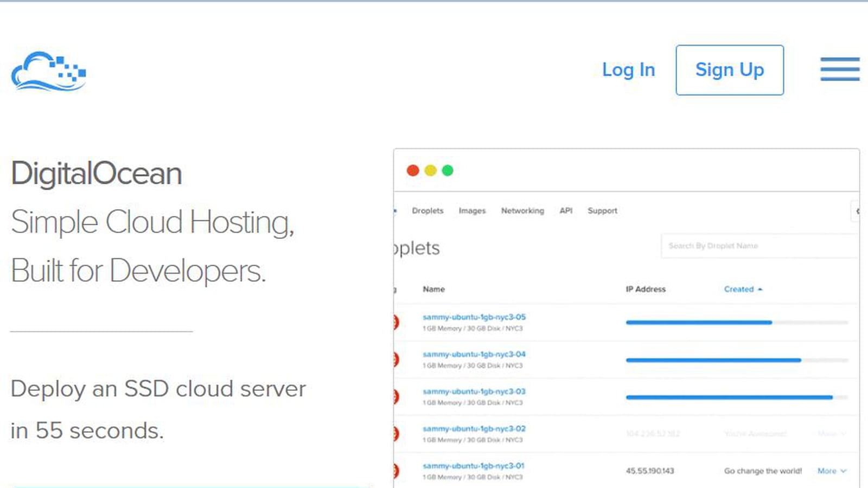Open droplet sammy-ubuntu-1gb-nyc3-04
868x488 pixels.
point(474,354)
